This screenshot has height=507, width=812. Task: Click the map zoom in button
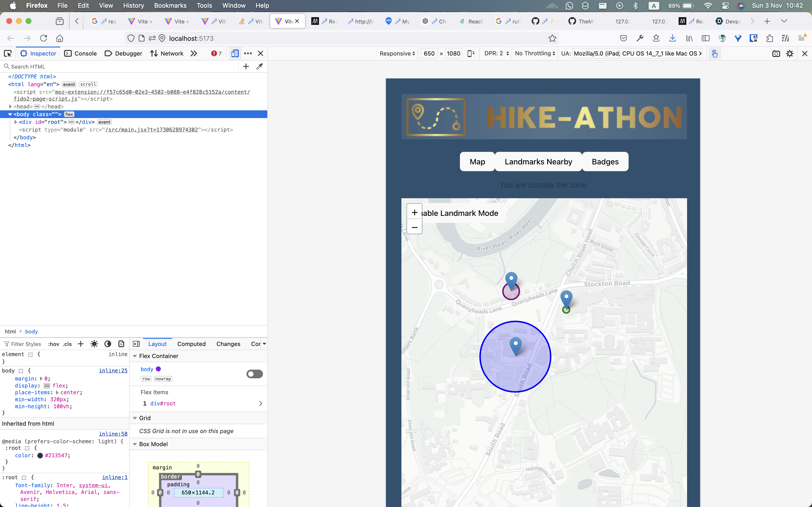coord(414,213)
